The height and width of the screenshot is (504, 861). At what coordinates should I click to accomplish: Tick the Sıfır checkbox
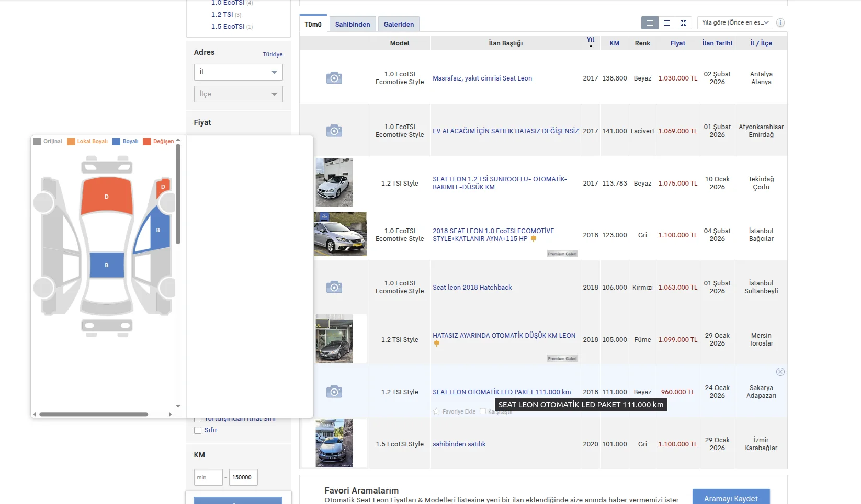(198, 430)
